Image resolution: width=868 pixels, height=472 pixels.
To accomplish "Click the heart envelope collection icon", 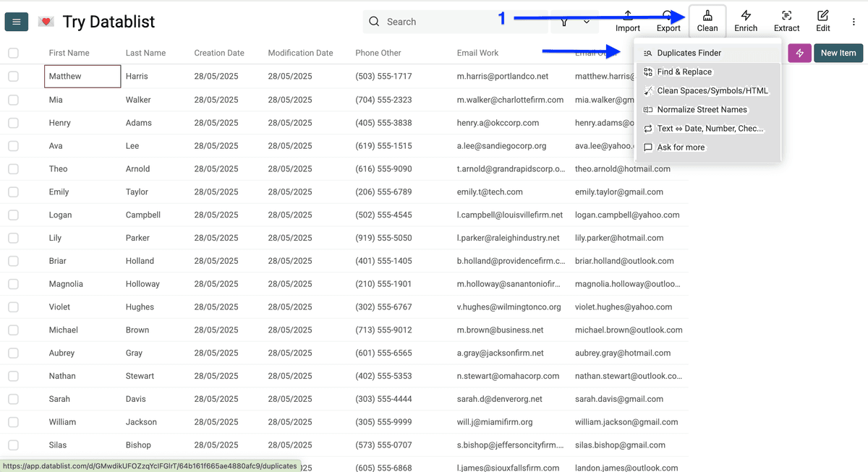I will 46,22.
